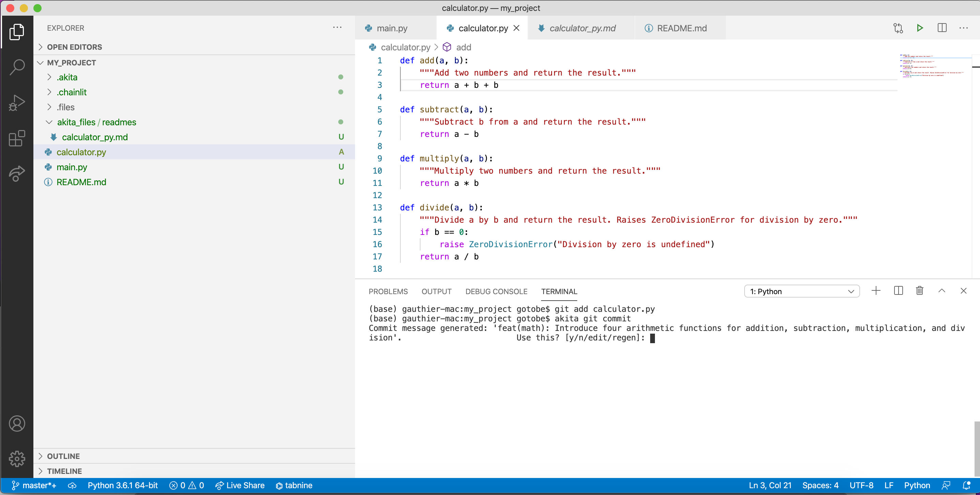The height and width of the screenshot is (495, 980).
Task: Run Python file with play button
Action: click(919, 28)
